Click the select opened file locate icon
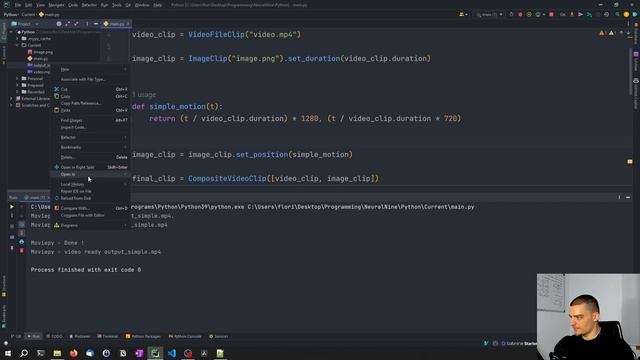 pos(59,24)
